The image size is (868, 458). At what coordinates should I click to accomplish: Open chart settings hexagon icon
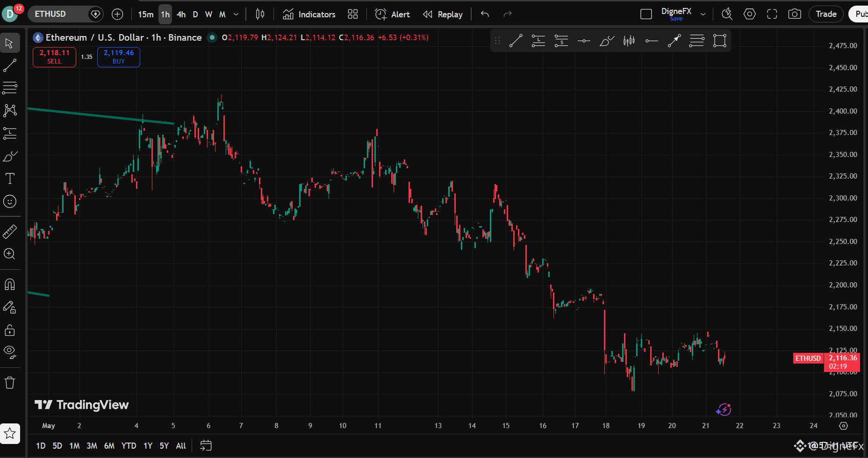750,14
